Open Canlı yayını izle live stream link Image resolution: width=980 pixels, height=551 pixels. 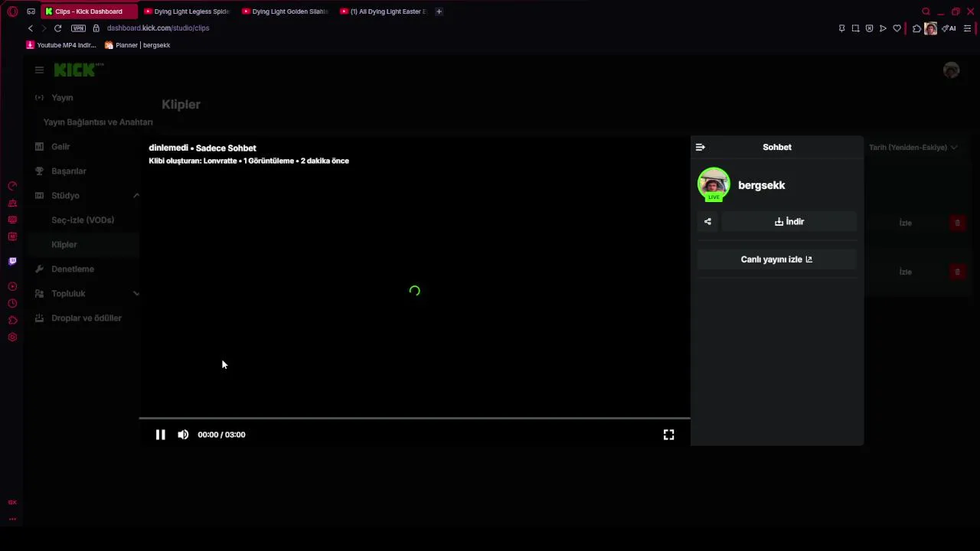point(776,259)
